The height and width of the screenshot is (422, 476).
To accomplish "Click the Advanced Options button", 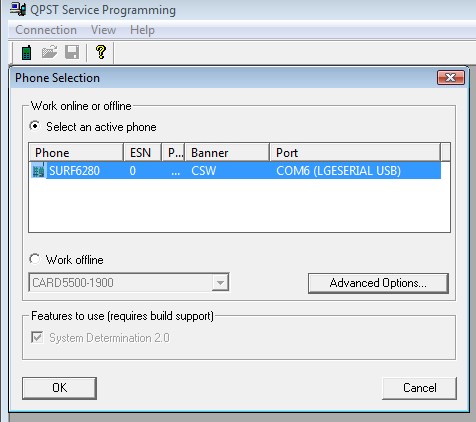I will click(x=378, y=283).
